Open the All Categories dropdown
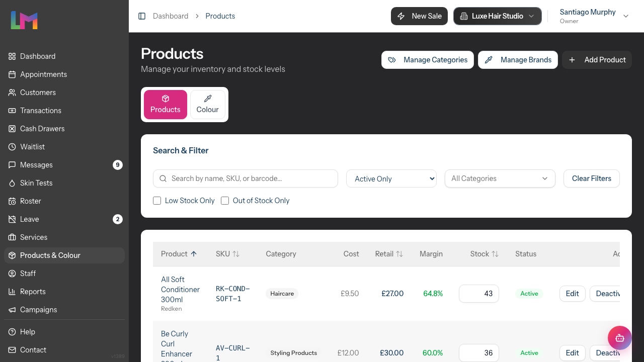Screen dimensions: 644x362 (x=500, y=178)
